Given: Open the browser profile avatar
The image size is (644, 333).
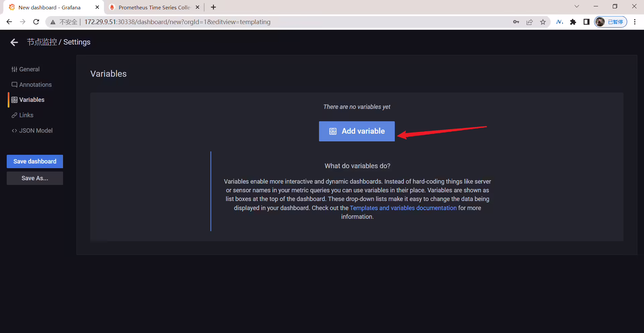Looking at the screenshot, I should (x=610, y=22).
